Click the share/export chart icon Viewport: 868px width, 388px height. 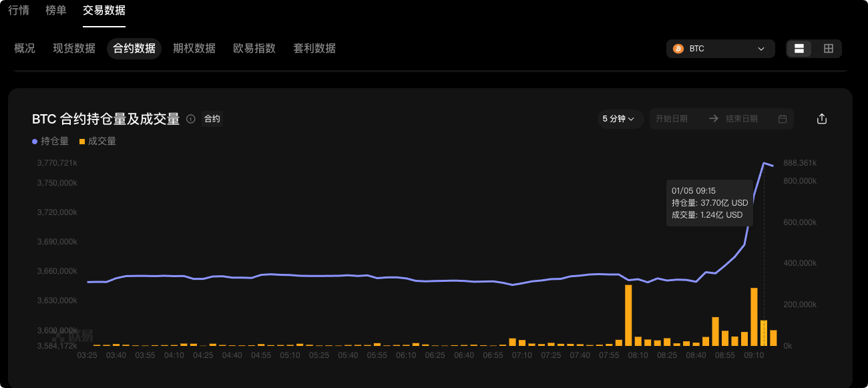[x=822, y=119]
